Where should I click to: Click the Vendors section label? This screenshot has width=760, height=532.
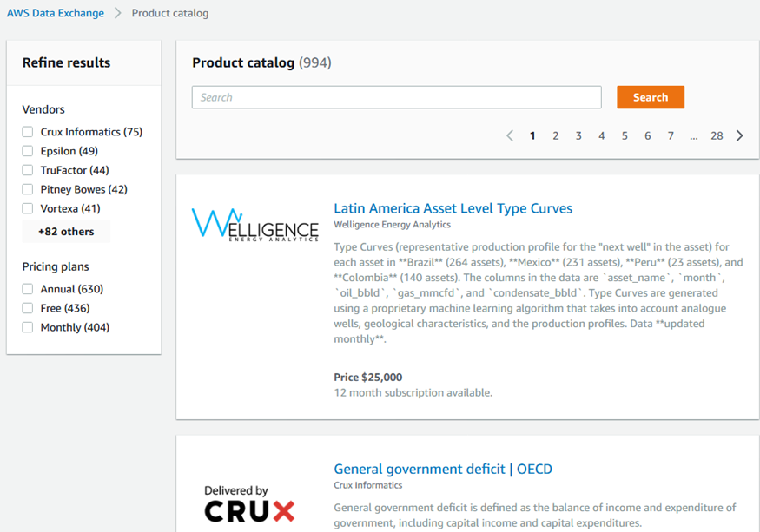43,109
